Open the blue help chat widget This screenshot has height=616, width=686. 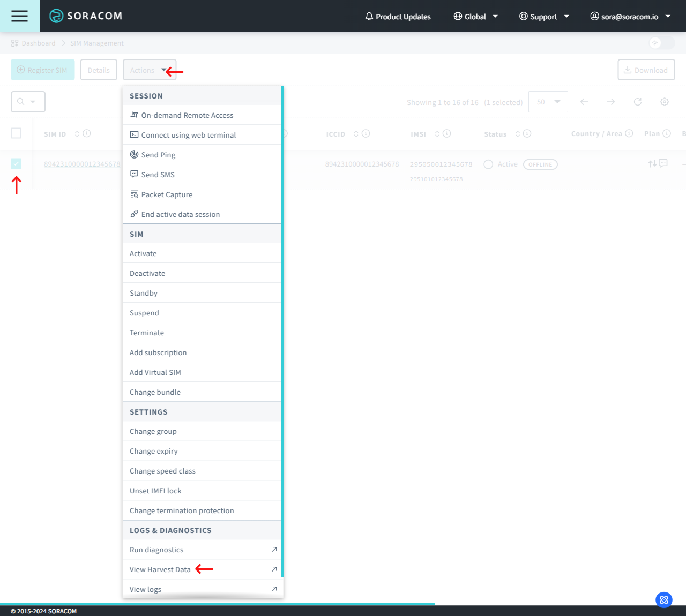click(663, 599)
